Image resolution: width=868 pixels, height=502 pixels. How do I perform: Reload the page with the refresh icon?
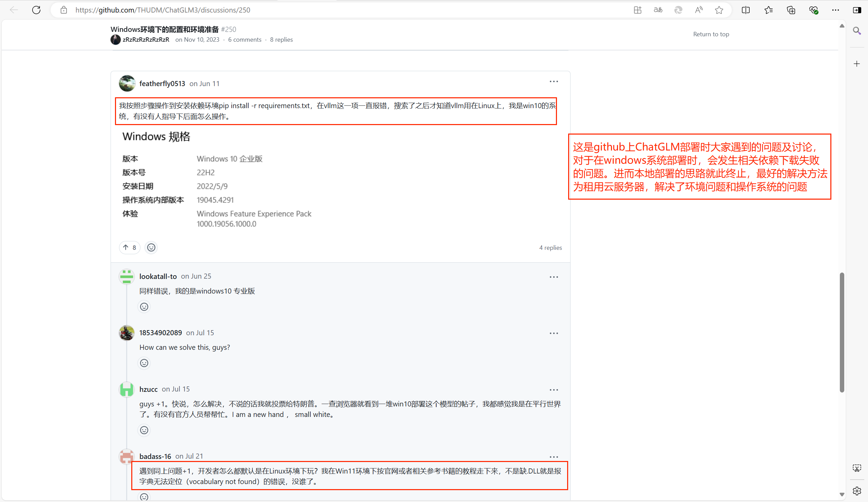tap(37, 10)
